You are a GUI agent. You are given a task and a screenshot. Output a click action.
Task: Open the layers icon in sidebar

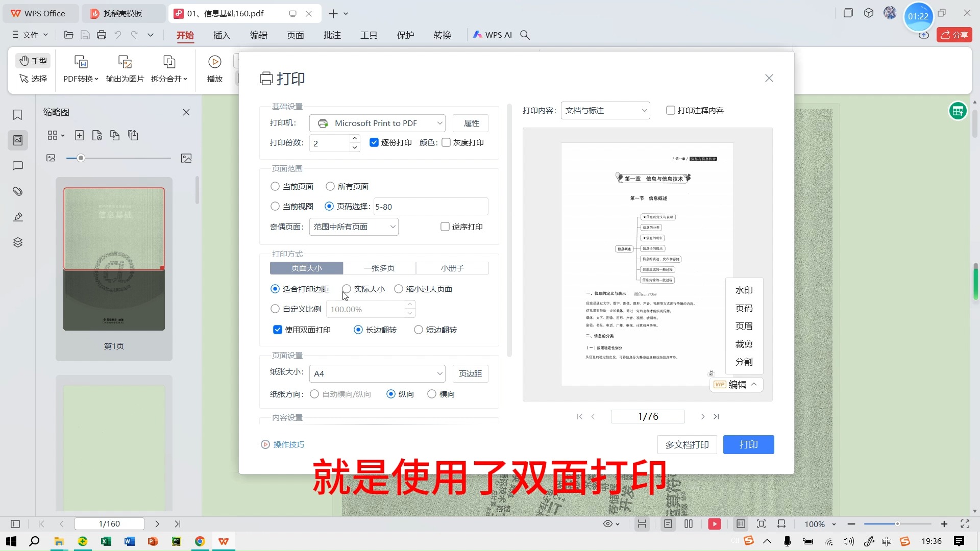[x=18, y=242]
